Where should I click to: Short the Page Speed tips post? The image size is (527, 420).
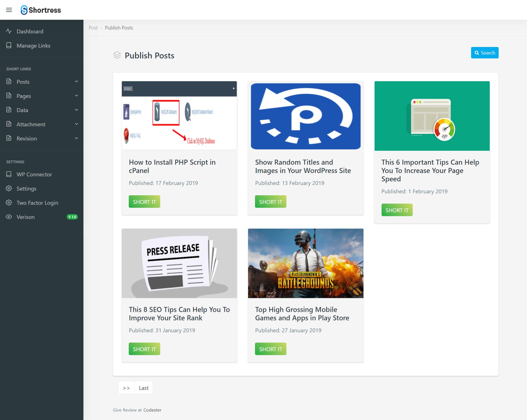pos(397,210)
